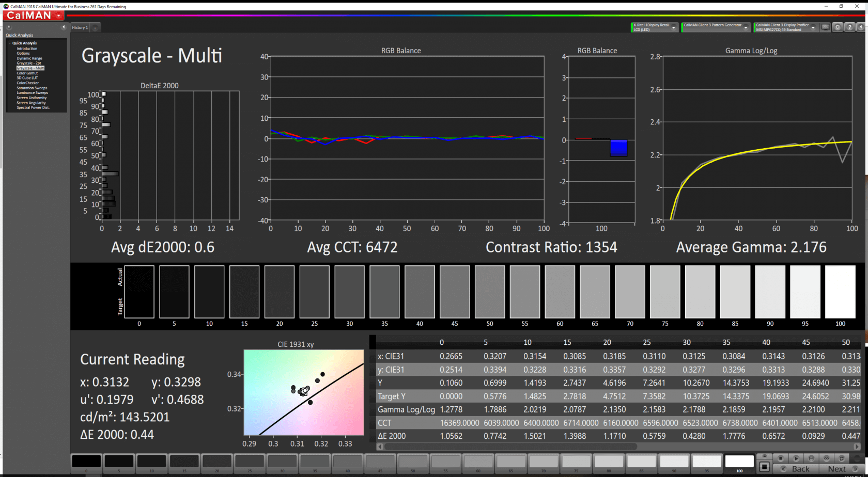Toggle the round pin button in the sidebar header
This screenshot has width=868, height=477.
tap(9, 27)
